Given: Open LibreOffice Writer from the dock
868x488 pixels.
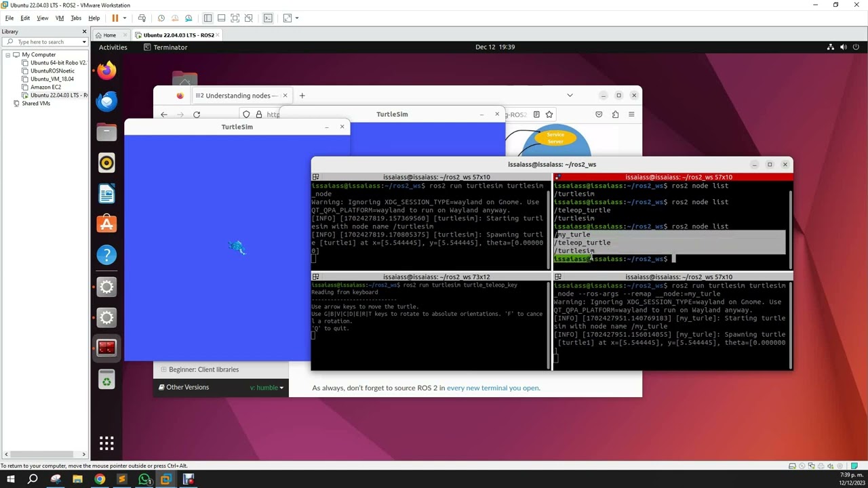Looking at the screenshot, I should click(106, 194).
